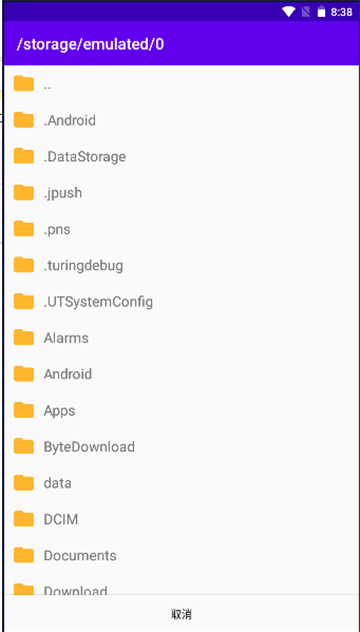Click the .UTSystemConfig folder icon
The width and height of the screenshot is (360, 632).
pos(23,301)
